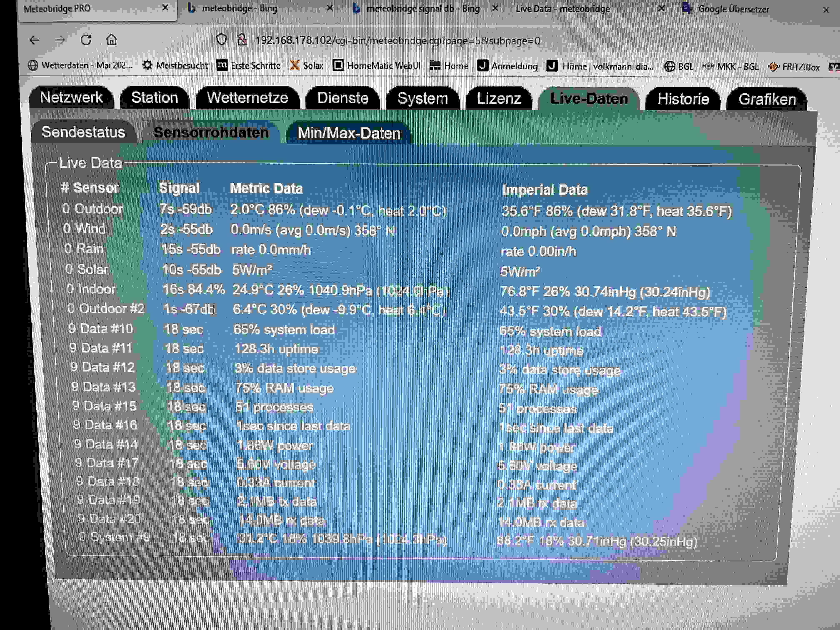The height and width of the screenshot is (630, 840).
Task: Switch to the Google Übersetzer browser tab
Action: (x=734, y=9)
